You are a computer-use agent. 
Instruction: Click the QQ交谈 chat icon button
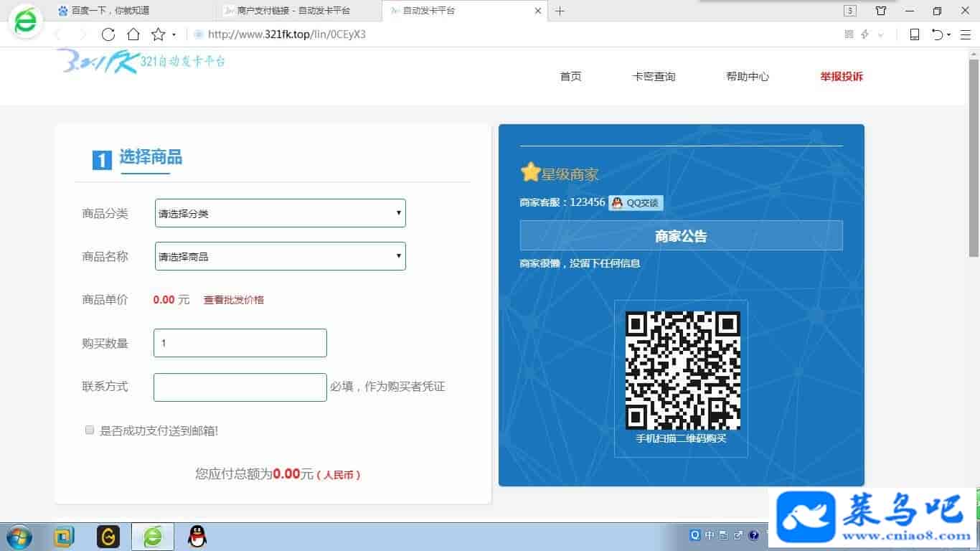pos(636,203)
